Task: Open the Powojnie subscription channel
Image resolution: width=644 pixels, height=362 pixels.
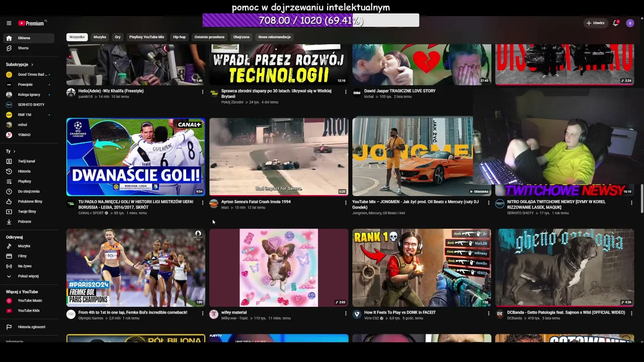Action: coord(30,84)
